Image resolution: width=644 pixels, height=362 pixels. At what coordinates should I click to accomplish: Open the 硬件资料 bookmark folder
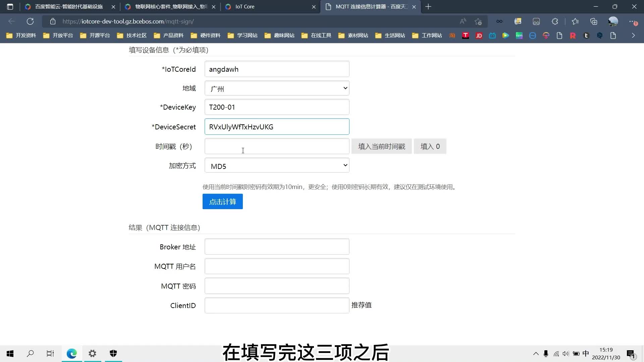point(206,36)
